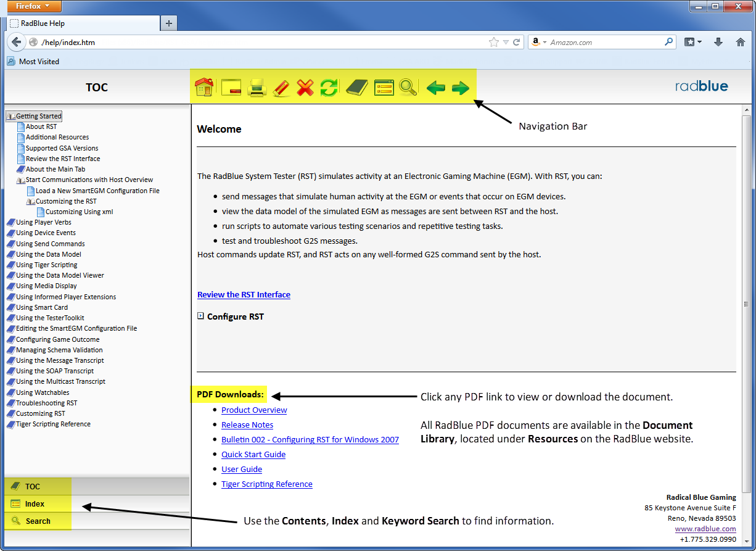Open the index using the list-window toolbar icon
The image size is (756, 551).
pos(384,88)
